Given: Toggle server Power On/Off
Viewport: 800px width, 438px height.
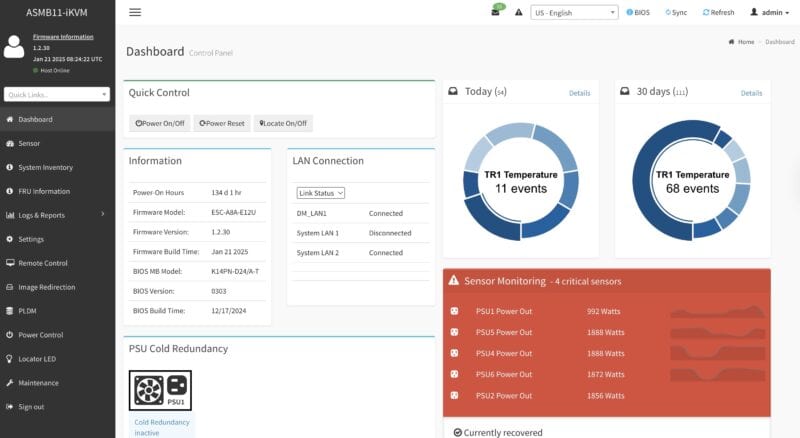Looking at the screenshot, I should tap(160, 123).
